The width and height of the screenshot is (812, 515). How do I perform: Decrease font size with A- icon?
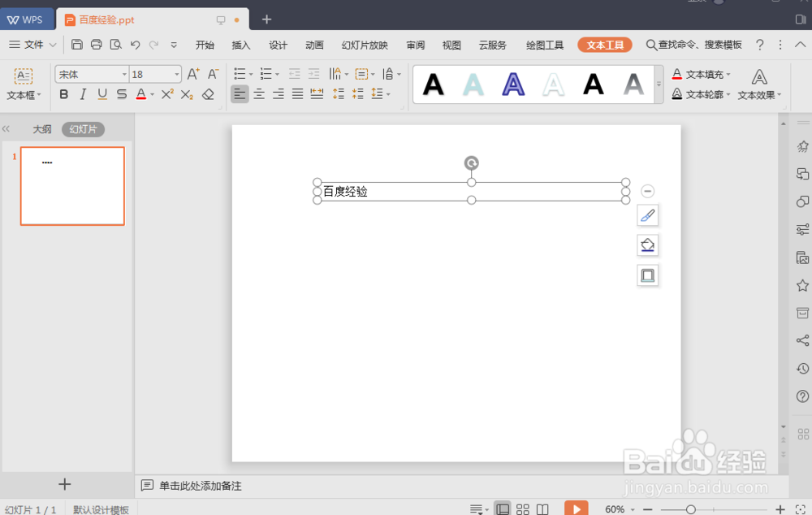pyautogui.click(x=213, y=74)
